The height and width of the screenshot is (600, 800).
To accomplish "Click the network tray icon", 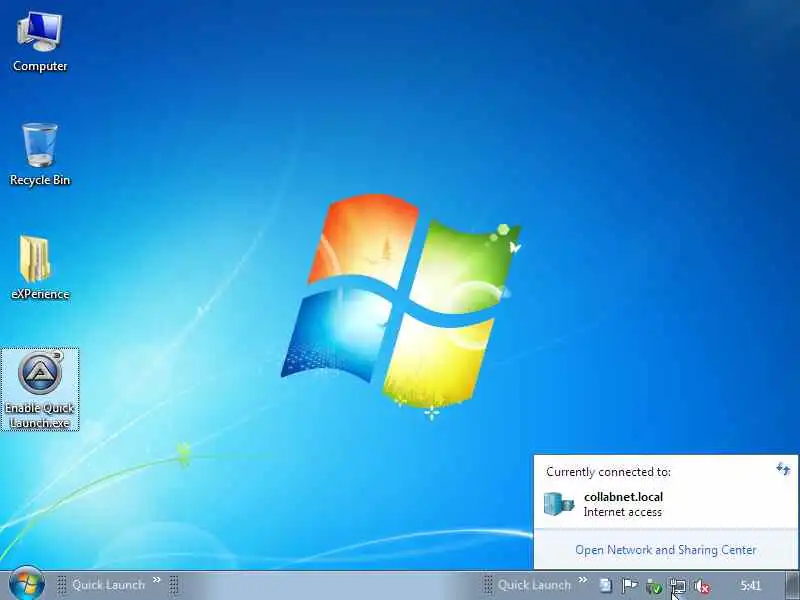I will (678, 587).
